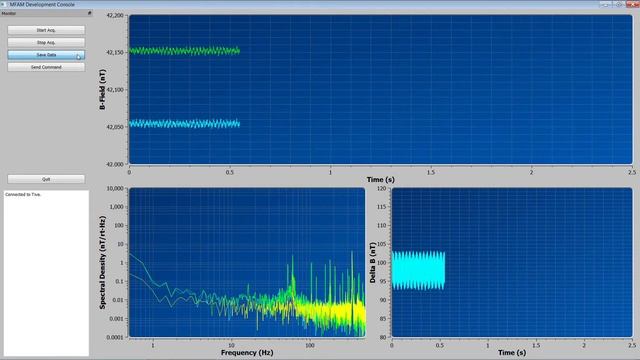This screenshot has height=360, width=640.
Task: Click the 'B-Field (nT)' axis label
Action: point(102,89)
